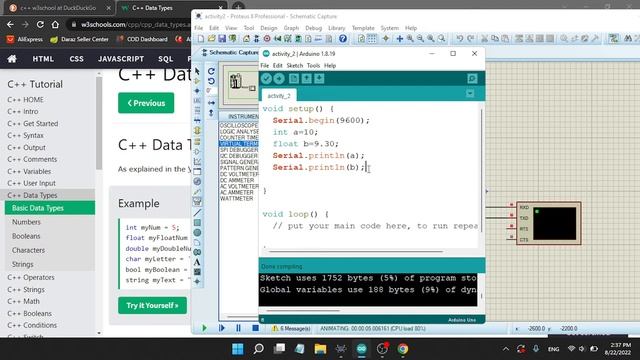640x360 pixels.
Task: Click the Open sketch icon in Arduino
Action: pyautogui.click(x=306, y=78)
